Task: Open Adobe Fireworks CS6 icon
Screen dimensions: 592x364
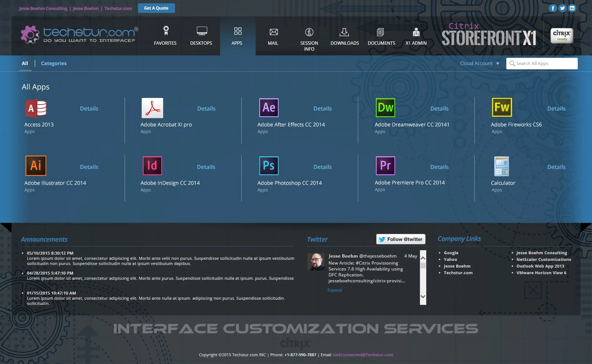Action: point(502,107)
